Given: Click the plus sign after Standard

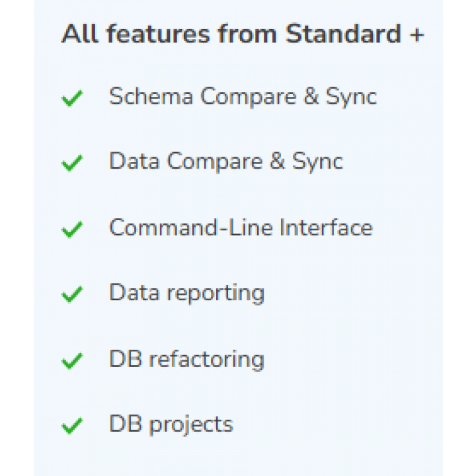Looking at the screenshot, I should pyautogui.click(x=416, y=35).
